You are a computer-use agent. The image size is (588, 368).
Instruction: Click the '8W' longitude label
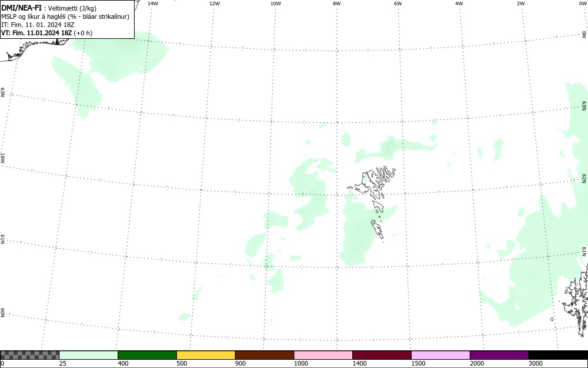click(337, 4)
